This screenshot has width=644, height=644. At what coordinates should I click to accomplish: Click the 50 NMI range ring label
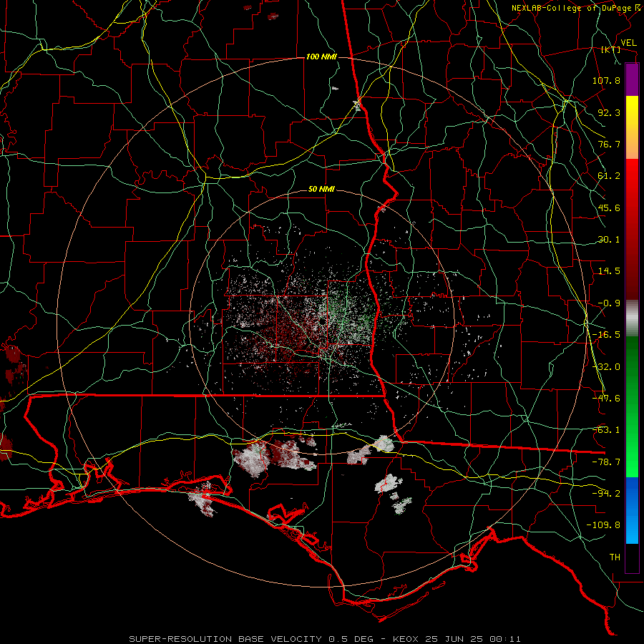click(321, 190)
